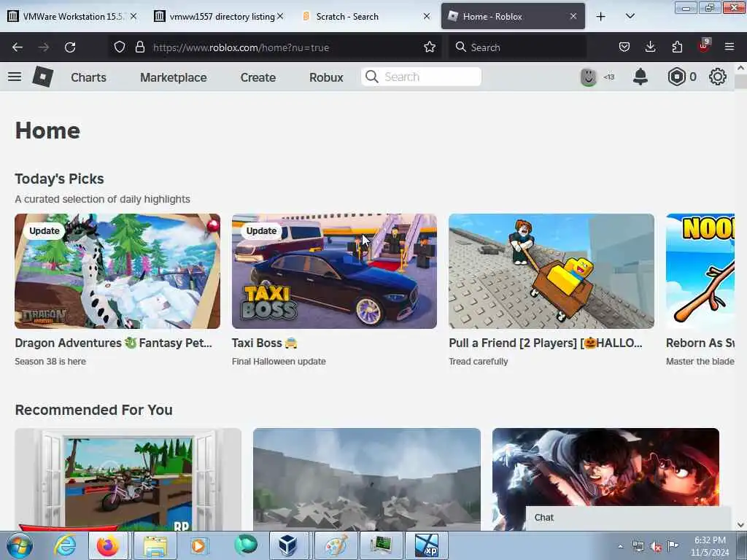
Task: Open the Paint taskbar icon
Action: [x=336, y=545]
